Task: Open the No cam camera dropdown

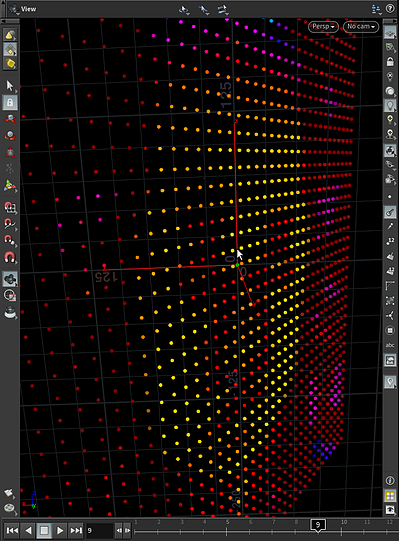Action: [x=361, y=27]
